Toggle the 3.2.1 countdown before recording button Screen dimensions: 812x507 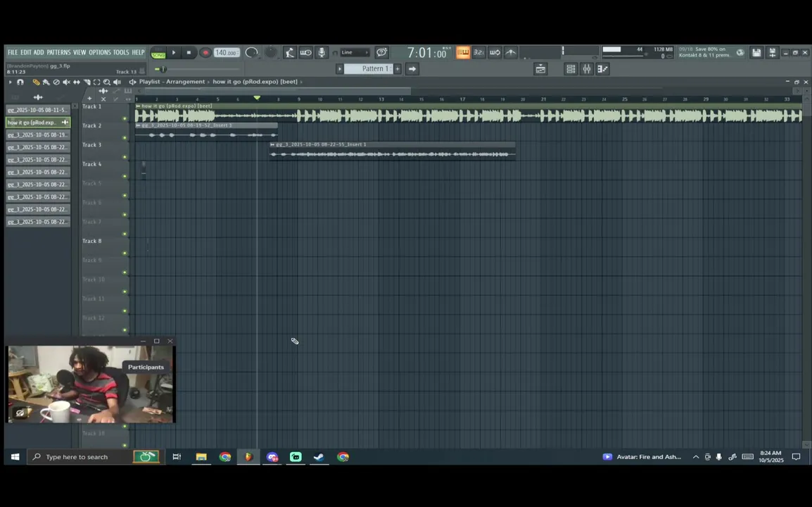click(479, 52)
